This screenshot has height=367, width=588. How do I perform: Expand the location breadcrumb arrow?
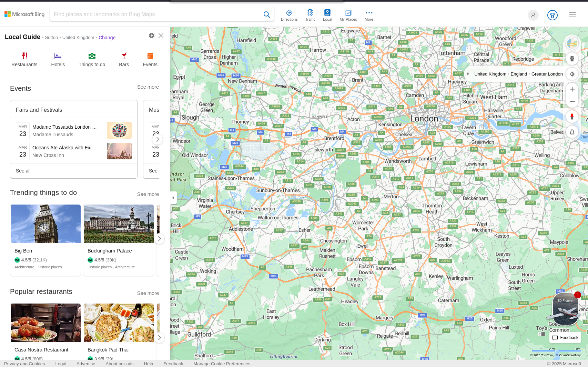click(468, 74)
